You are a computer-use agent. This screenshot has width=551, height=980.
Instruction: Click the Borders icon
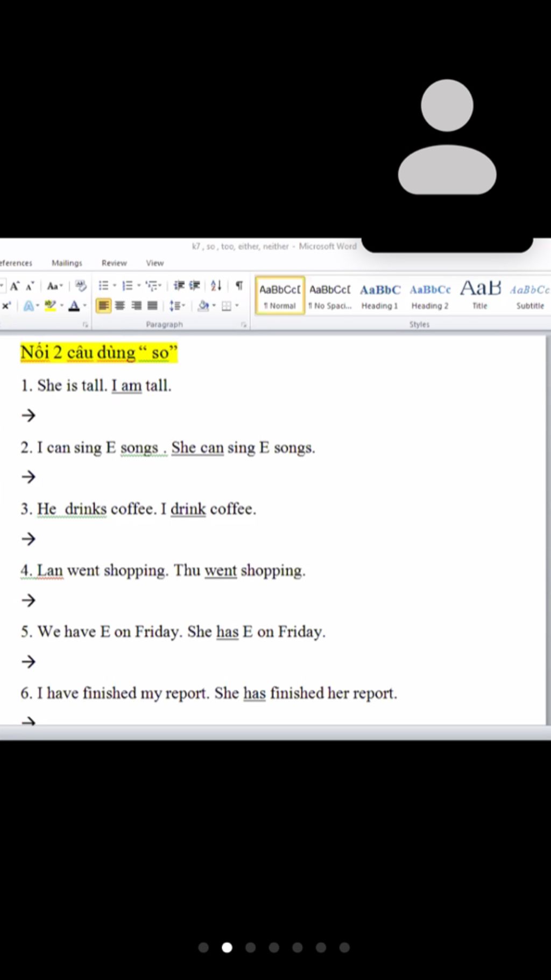coord(227,306)
